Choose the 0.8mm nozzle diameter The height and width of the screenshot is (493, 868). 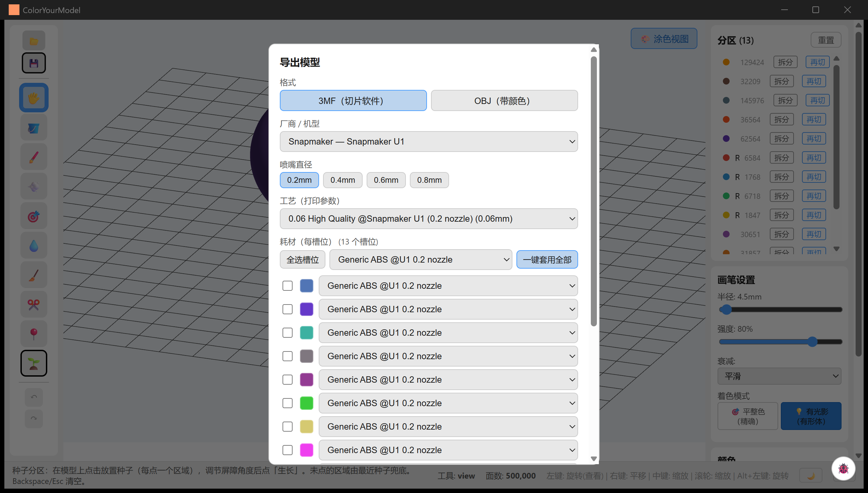pyautogui.click(x=429, y=180)
